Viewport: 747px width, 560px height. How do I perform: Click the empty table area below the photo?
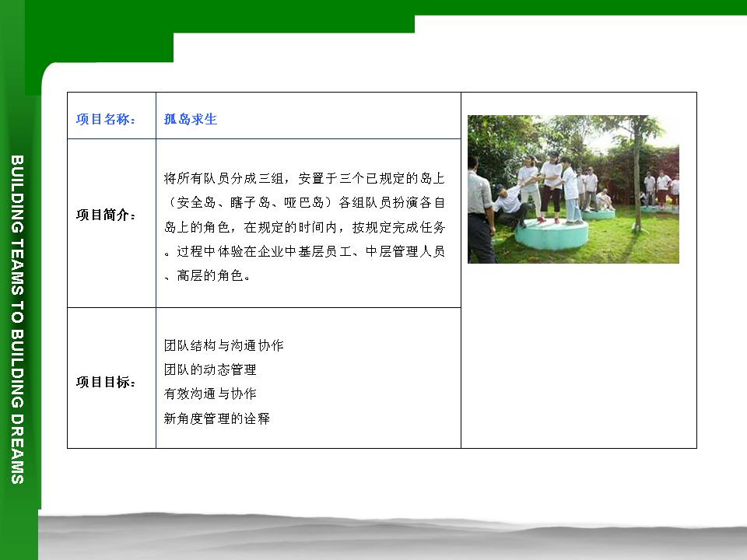[578, 358]
